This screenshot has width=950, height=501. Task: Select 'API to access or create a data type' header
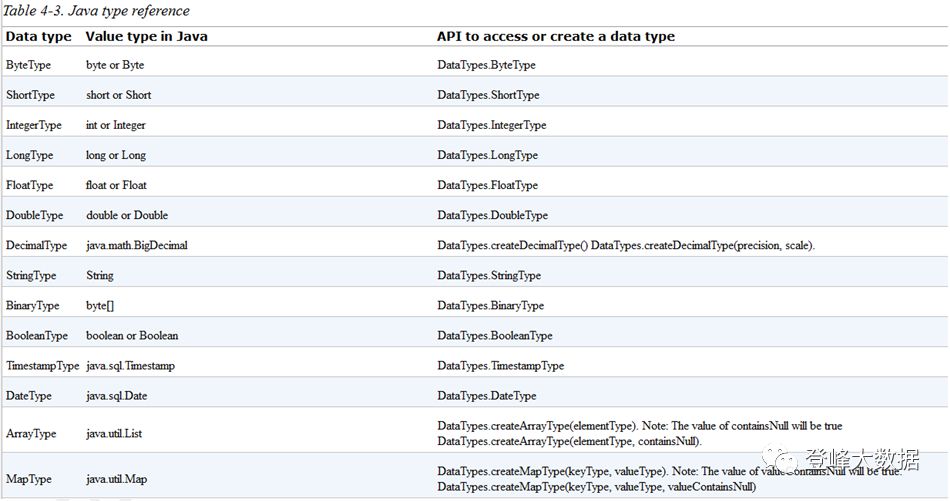(x=556, y=36)
